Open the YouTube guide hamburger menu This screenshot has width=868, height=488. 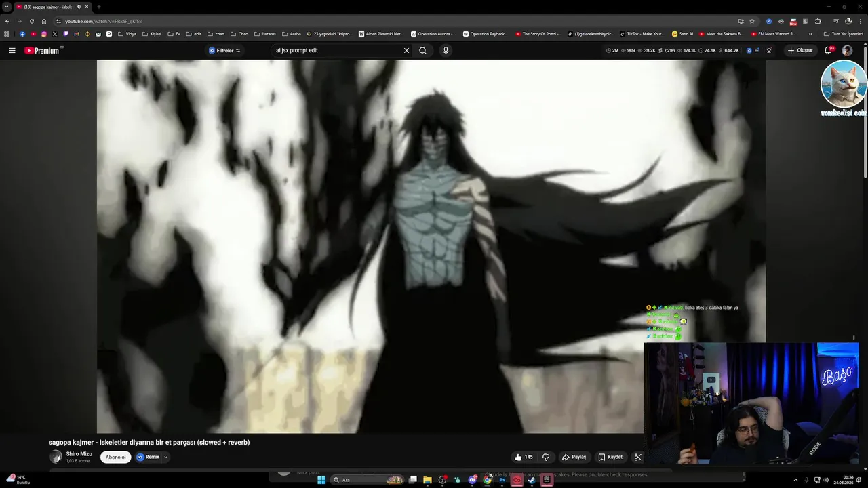coord(12,50)
